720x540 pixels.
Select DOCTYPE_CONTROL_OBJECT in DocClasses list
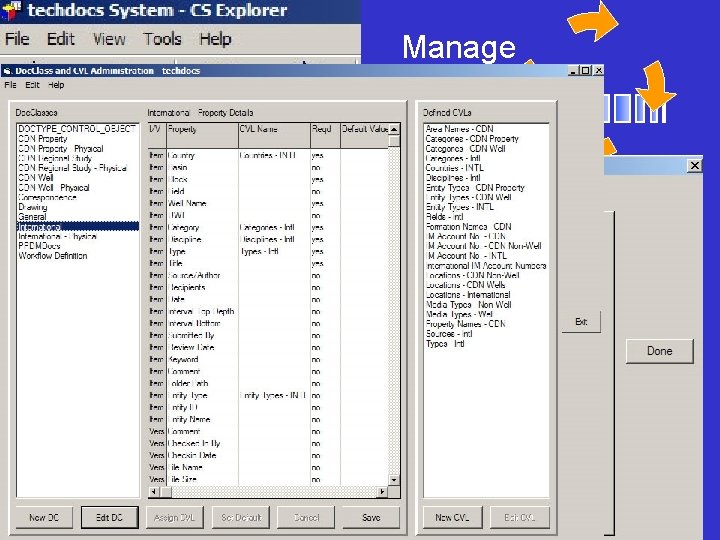pyautogui.click(x=77, y=129)
